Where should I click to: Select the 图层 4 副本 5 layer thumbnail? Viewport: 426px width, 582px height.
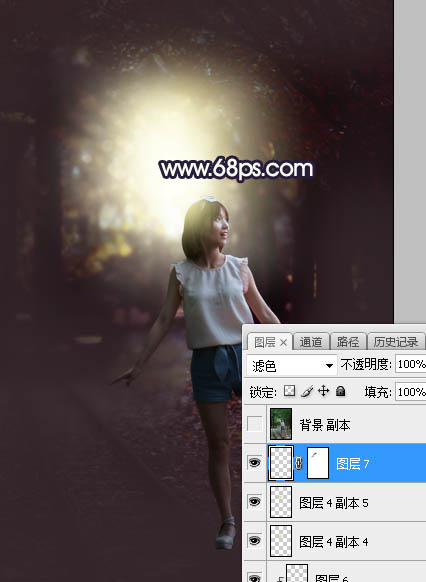[x=281, y=502]
